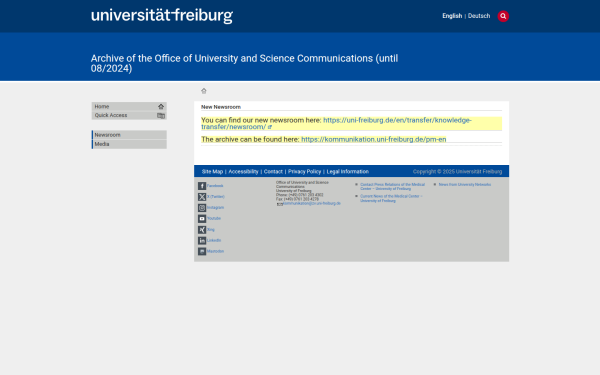The width and height of the screenshot is (600, 375).
Task: Click the Quick Access folder icon
Action: (161, 116)
